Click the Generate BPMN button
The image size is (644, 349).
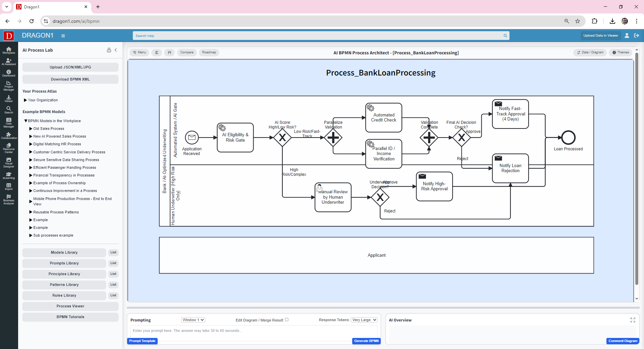(x=366, y=341)
